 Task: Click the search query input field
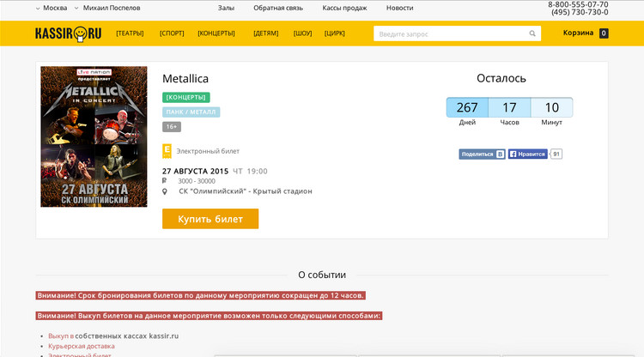click(448, 33)
